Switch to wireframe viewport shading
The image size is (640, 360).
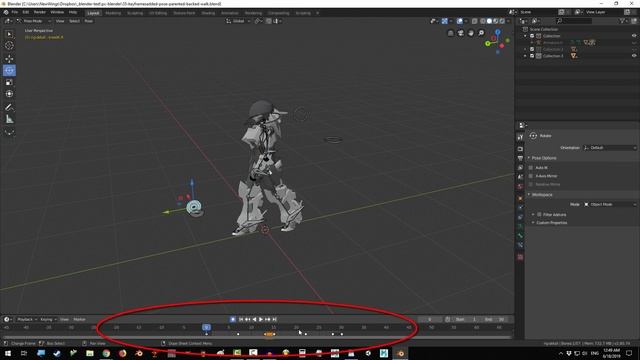pos(483,21)
